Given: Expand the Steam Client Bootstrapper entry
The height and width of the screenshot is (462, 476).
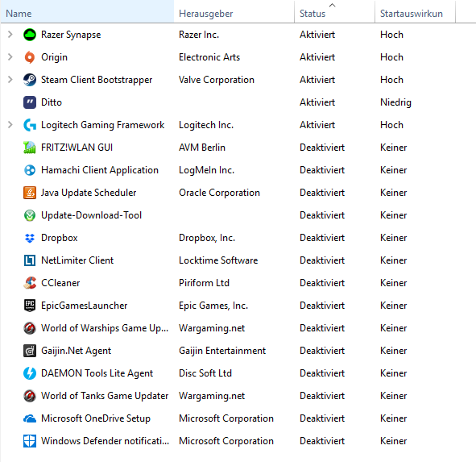Looking at the screenshot, I should point(10,80).
